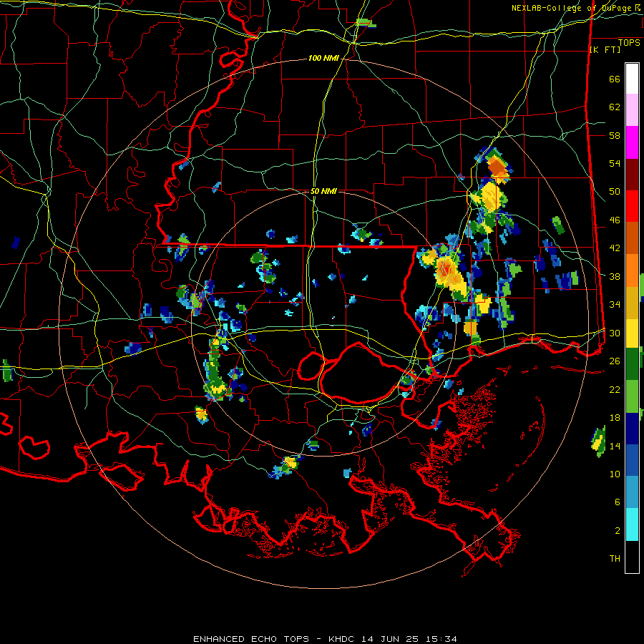This screenshot has height=644, width=644.
Task: Click the '18' legend value
Action: (615, 418)
